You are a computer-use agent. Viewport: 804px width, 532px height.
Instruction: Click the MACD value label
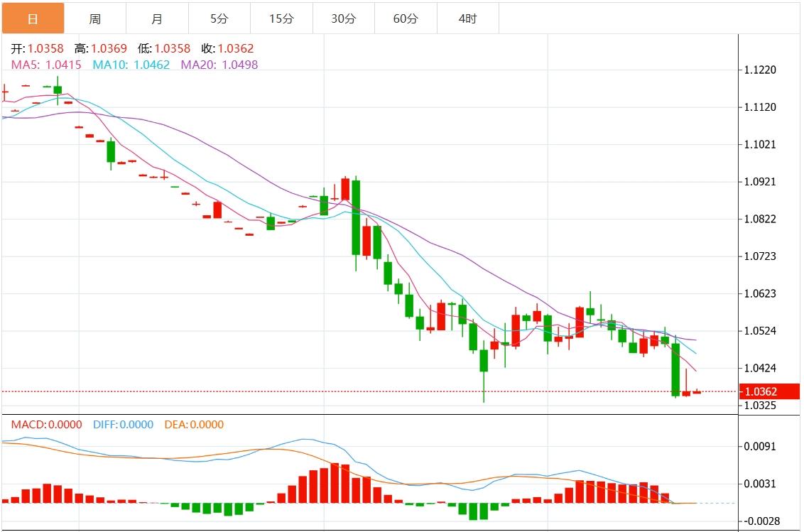point(46,425)
